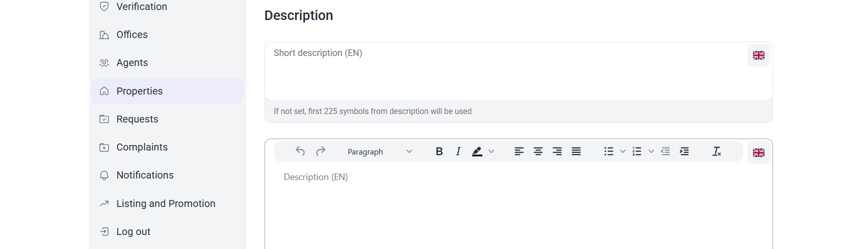Image resolution: width=868 pixels, height=249 pixels.
Task: Increase the indent level
Action: click(684, 151)
